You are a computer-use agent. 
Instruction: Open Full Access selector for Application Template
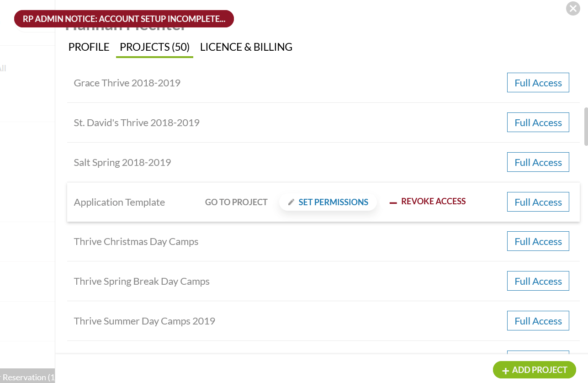pyautogui.click(x=538, y=202)
